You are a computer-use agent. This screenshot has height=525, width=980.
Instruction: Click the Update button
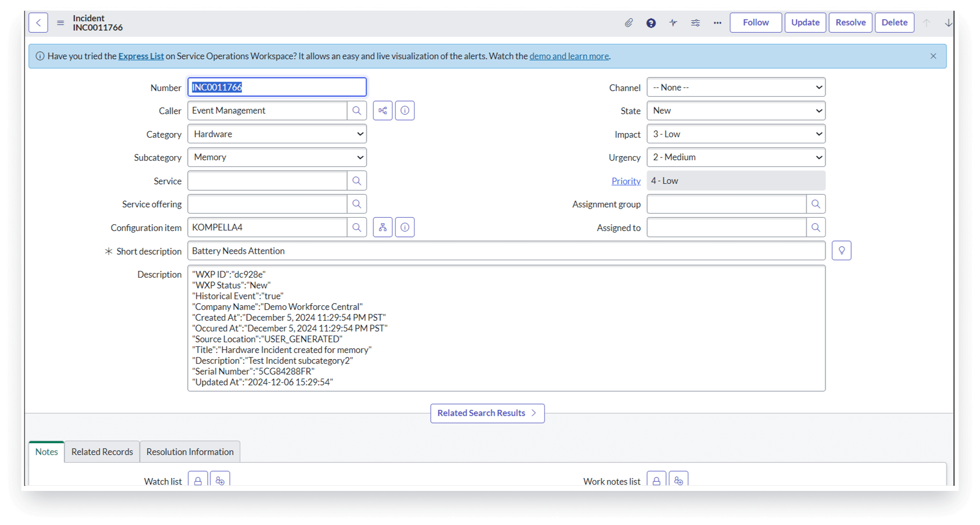point(805,23)
